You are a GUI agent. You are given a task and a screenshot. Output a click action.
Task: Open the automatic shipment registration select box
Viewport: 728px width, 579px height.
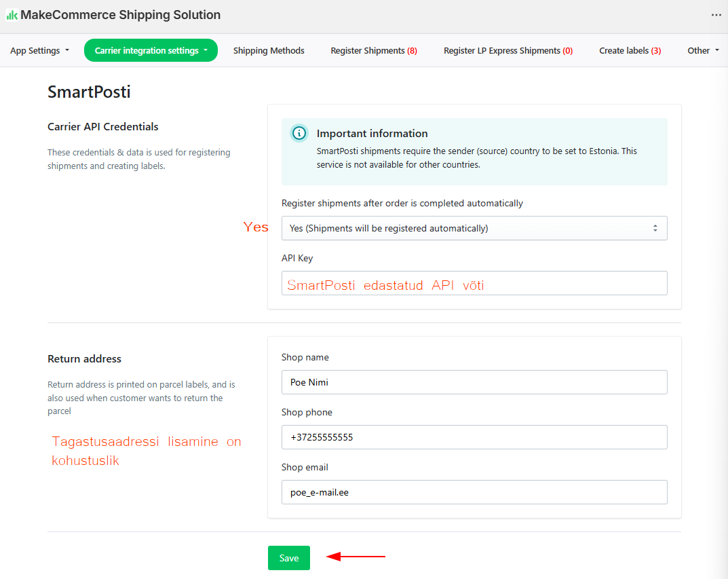474,228
